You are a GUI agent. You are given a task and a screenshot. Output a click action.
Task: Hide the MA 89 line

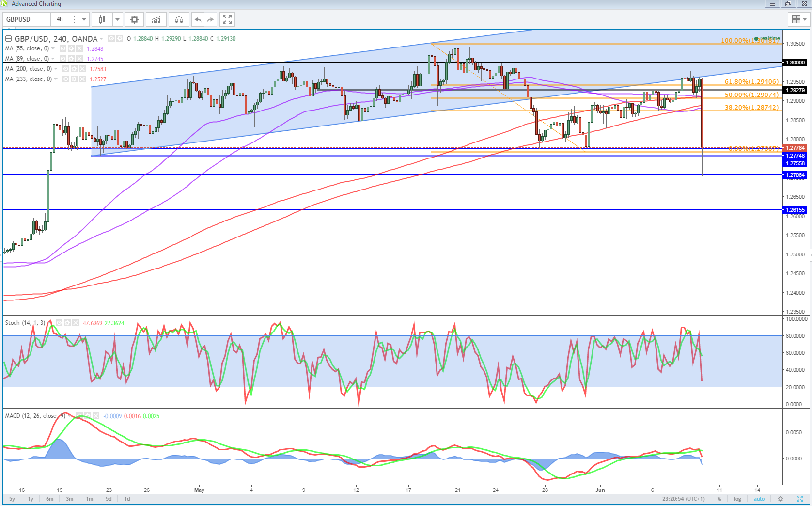(63, 59)
